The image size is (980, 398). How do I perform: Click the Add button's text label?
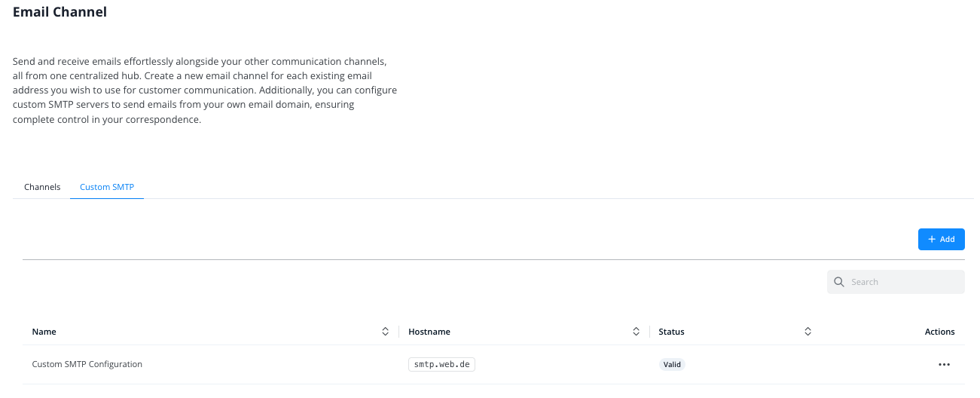point(947,239)
